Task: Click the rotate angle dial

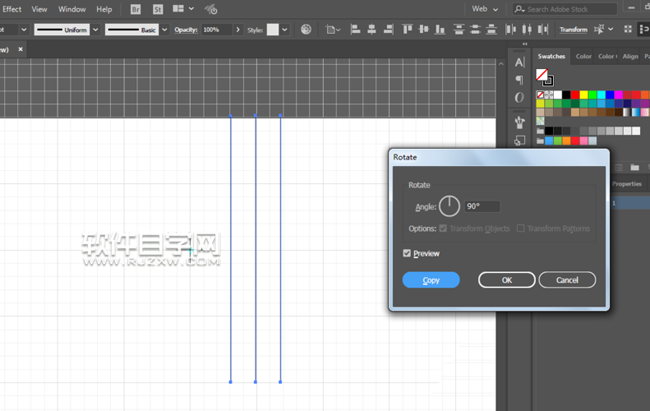Action: [449, 206]
